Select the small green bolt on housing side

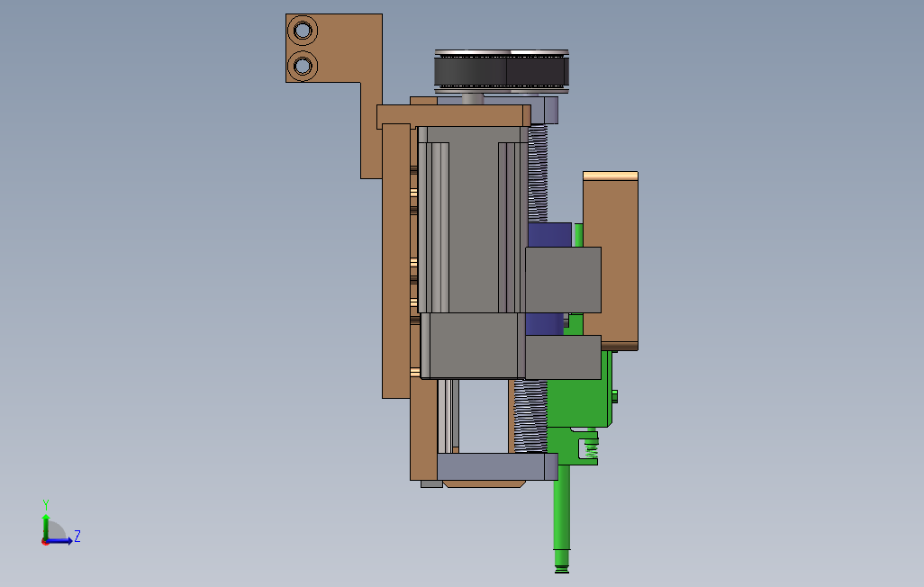click(614, 397)
